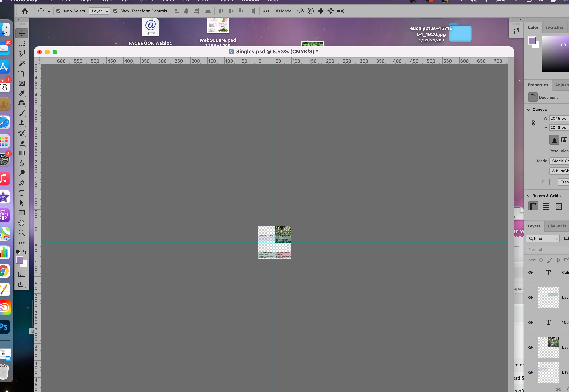Choose the Zoom tool
Screen dimensions: 569x392
[x=22, y=233]
